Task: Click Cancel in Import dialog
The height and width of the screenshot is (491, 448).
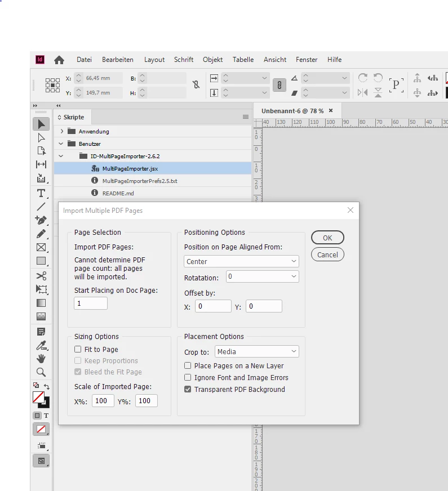Action: pos(328,255)
